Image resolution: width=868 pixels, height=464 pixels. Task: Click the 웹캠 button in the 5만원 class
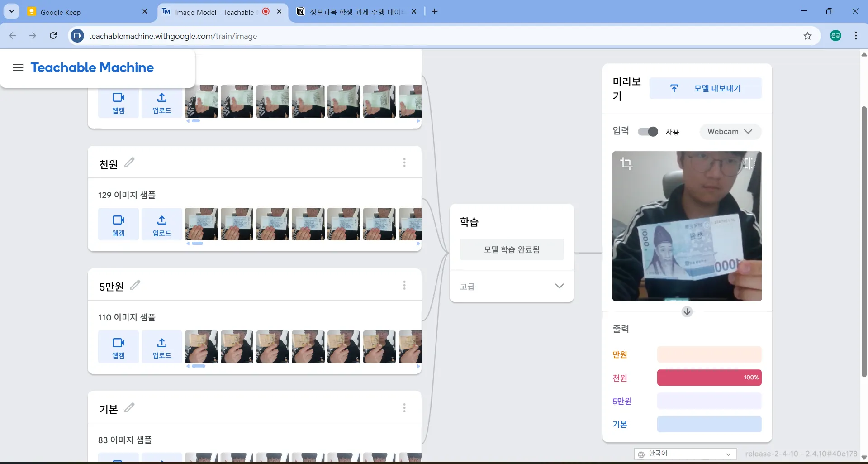tap(119, 347)
